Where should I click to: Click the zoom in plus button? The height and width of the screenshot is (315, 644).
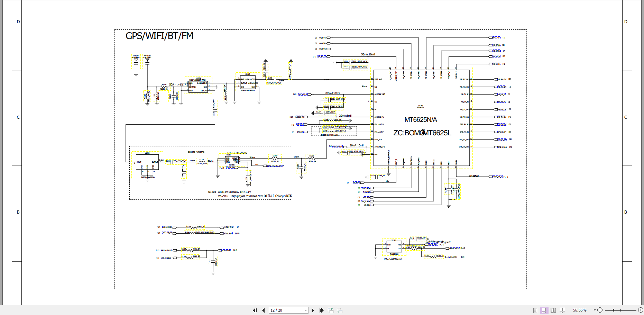(641, 310)
